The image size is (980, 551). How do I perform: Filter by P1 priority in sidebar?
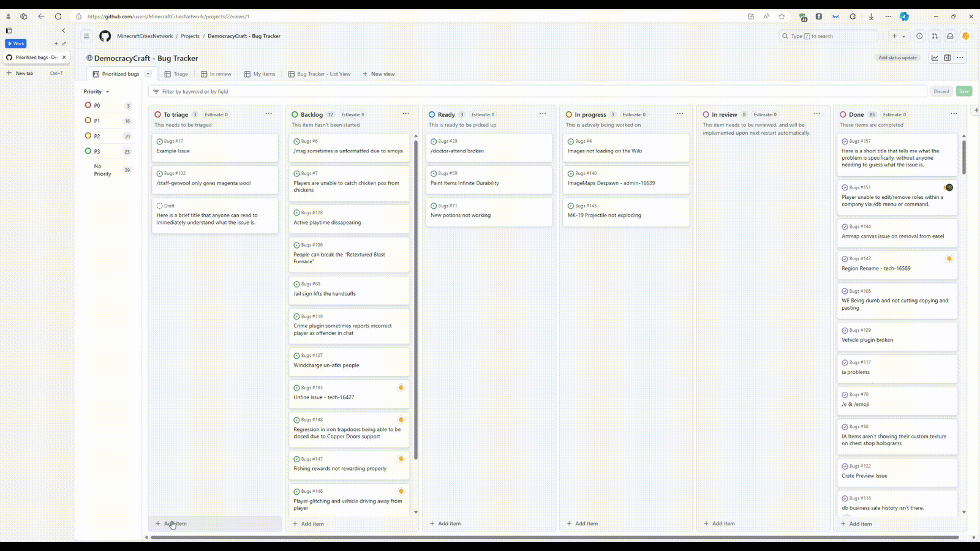tap(108, 121)
